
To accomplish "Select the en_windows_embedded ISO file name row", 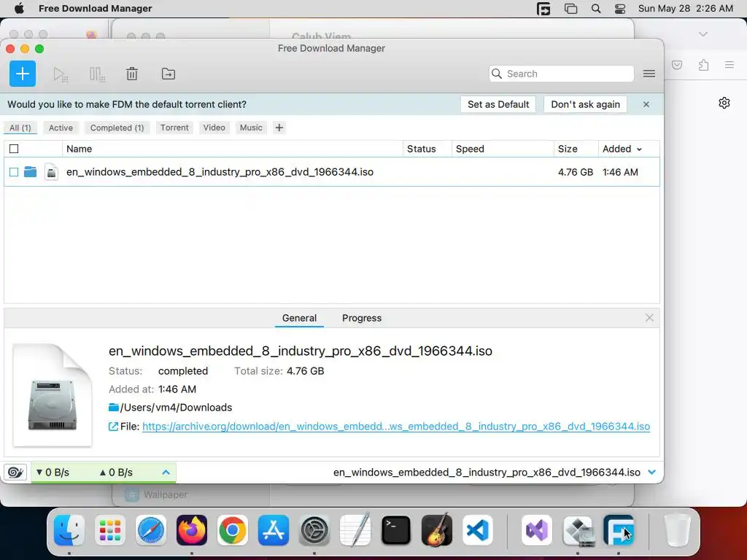I will click(220, 172).
